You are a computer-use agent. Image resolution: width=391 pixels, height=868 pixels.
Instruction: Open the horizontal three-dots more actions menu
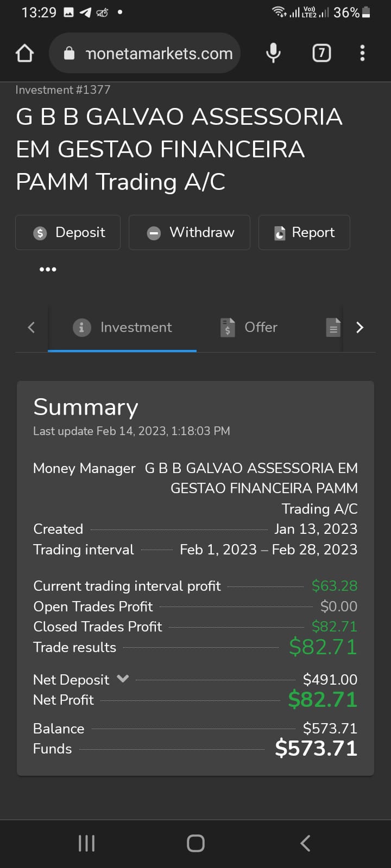click(48, 269)
